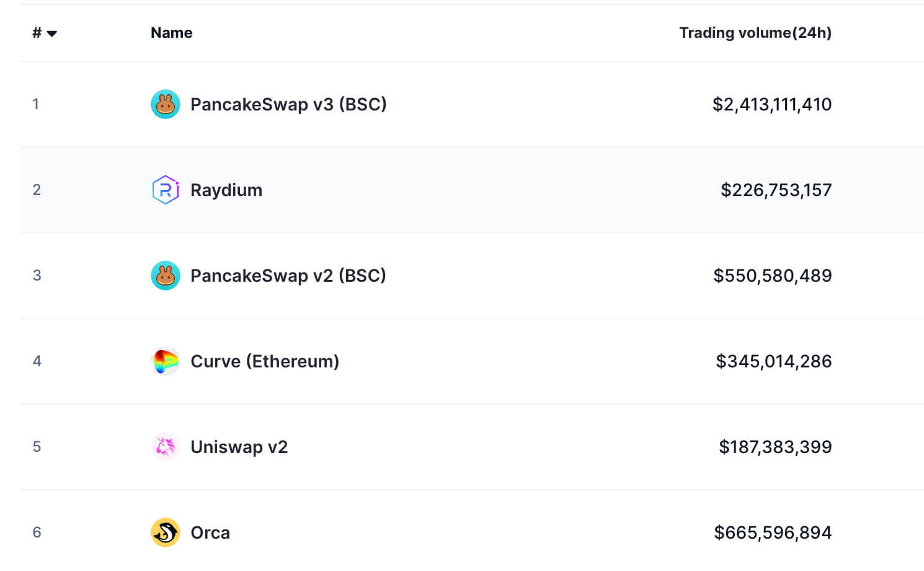Click the Curve rainbow logo
Screen dimensions: 924x571
point(165,361)
